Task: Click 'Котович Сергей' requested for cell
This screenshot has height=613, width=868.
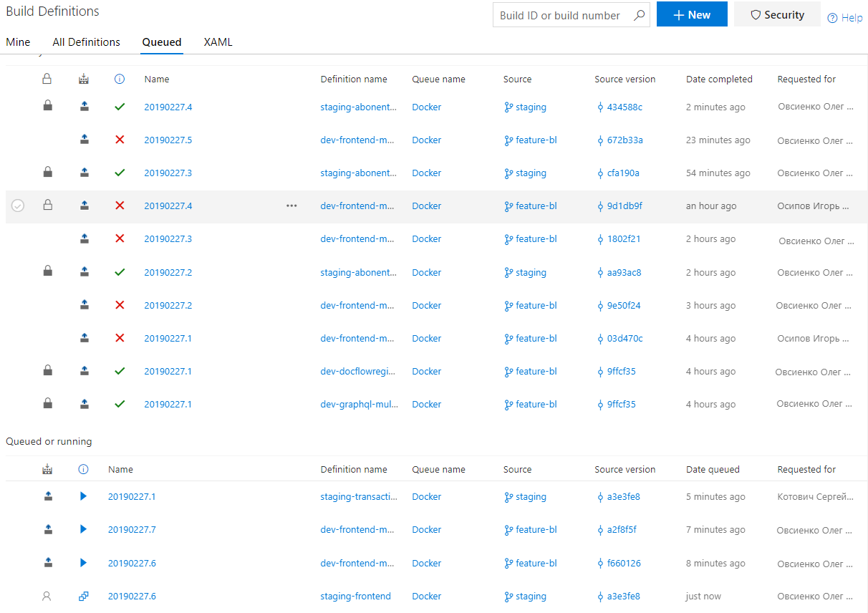Action: point(816,496)
